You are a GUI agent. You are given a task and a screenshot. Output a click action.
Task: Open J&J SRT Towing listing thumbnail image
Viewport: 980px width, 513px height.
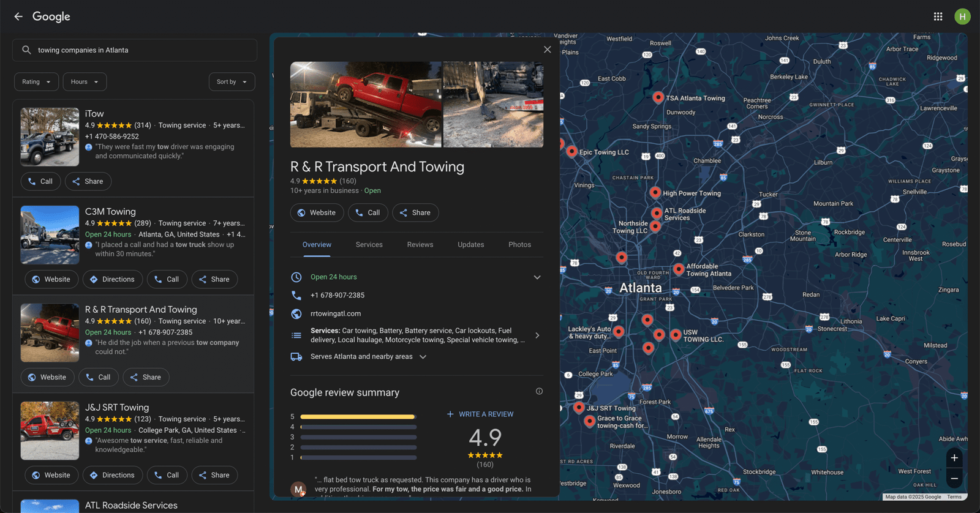[50, 431]
